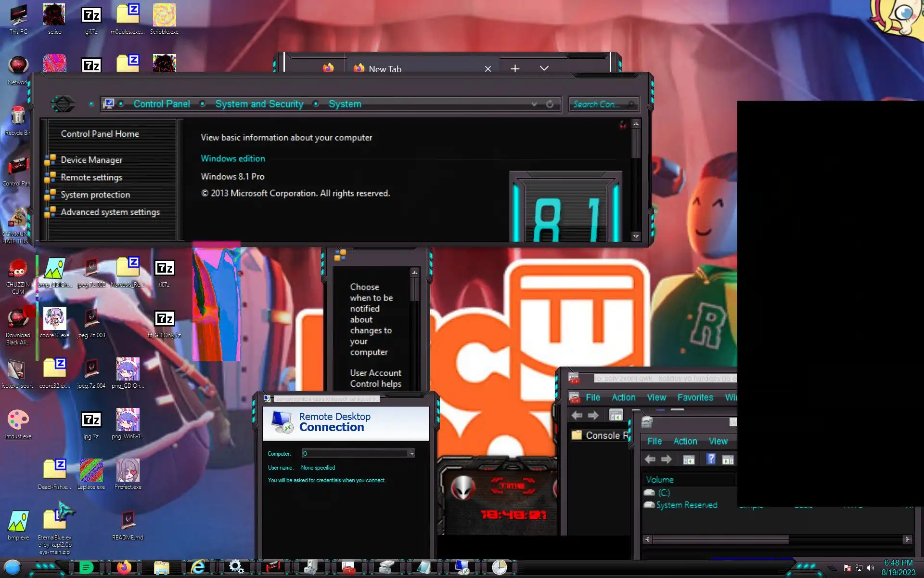
Task: Click the System Security breadcrumb
Action: [259, 104]
